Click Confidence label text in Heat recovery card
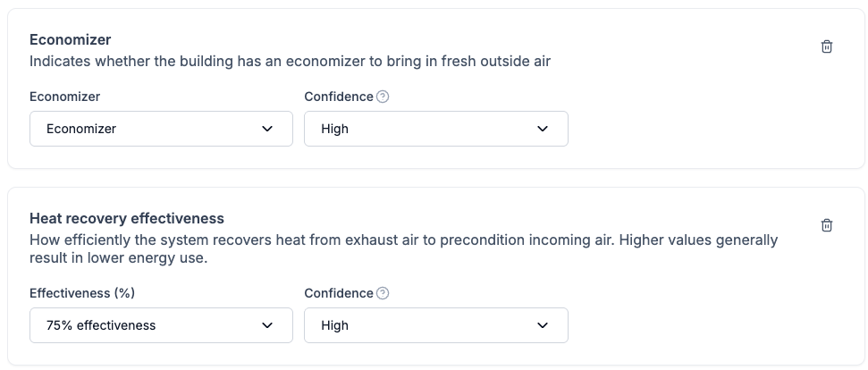Viewport: 868px width, 370px height. click(338, 293)
